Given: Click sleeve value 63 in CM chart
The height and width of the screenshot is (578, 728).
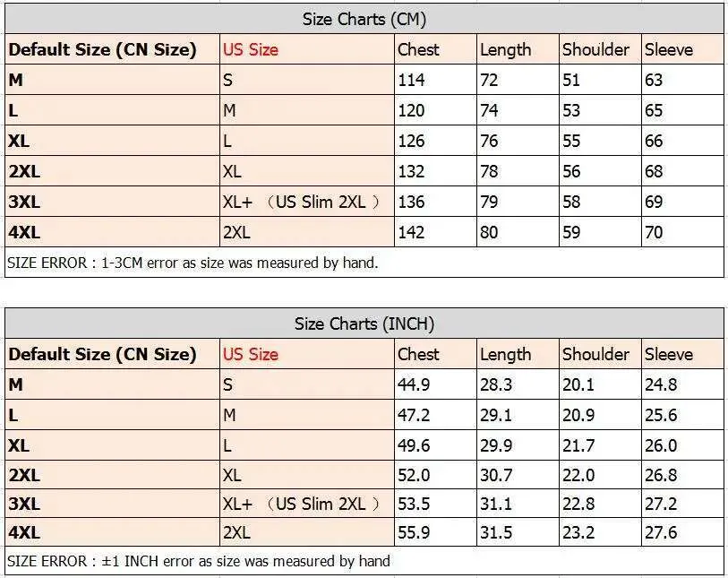Looking at the screenshot, I should pyautogui.click(x=654, y=80).
